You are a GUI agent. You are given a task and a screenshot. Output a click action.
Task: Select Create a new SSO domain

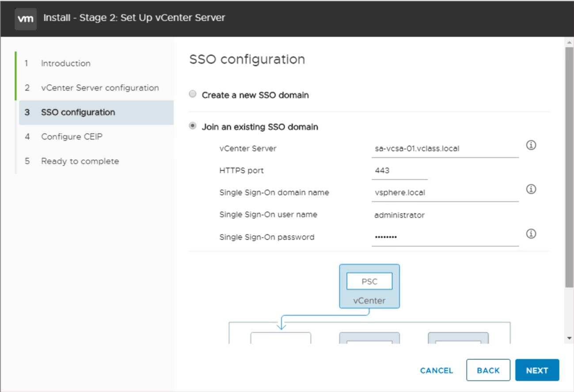pos(192,95)
